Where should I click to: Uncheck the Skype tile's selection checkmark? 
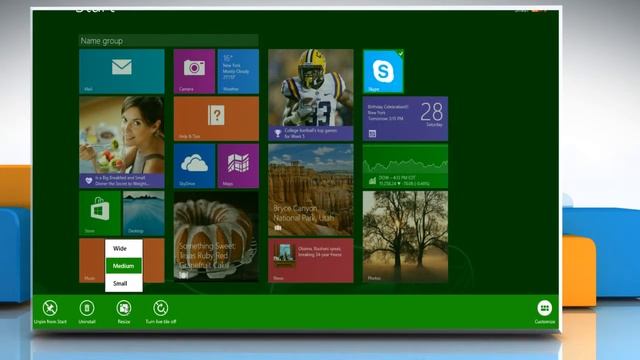[400, 53]
